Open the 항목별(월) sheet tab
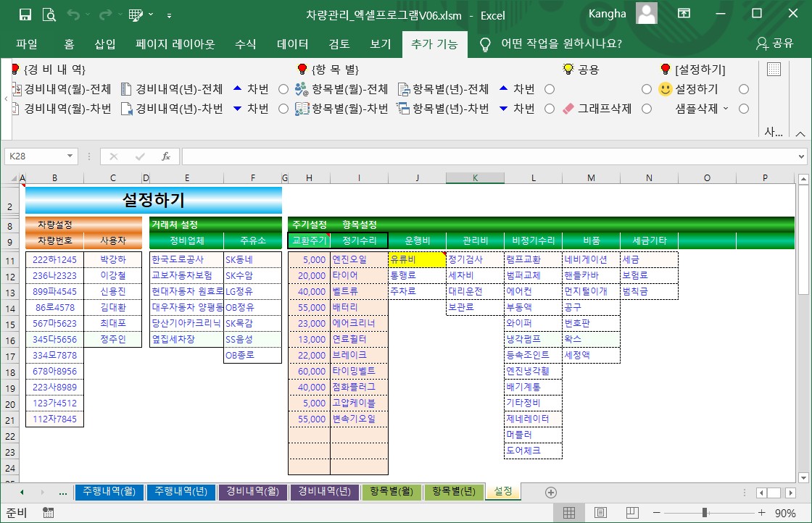 [x=392, y=491]
